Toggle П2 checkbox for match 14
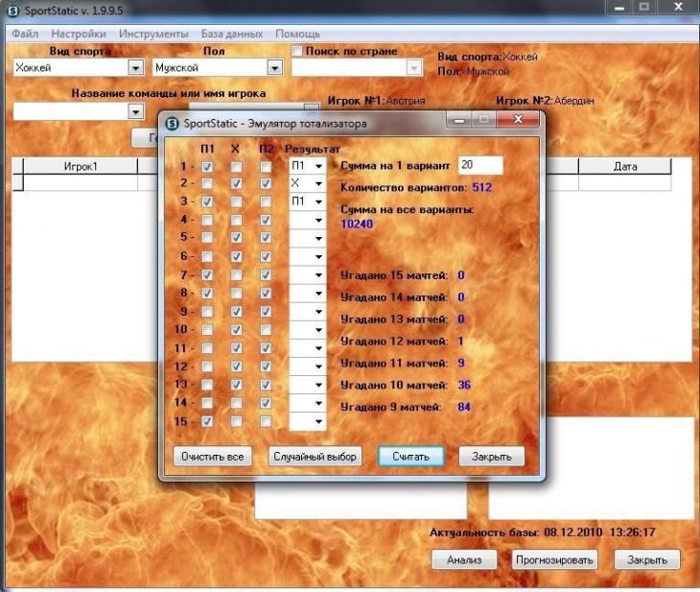Image resolution: width=700 pixels, height=592 pixels. (266, 403)
